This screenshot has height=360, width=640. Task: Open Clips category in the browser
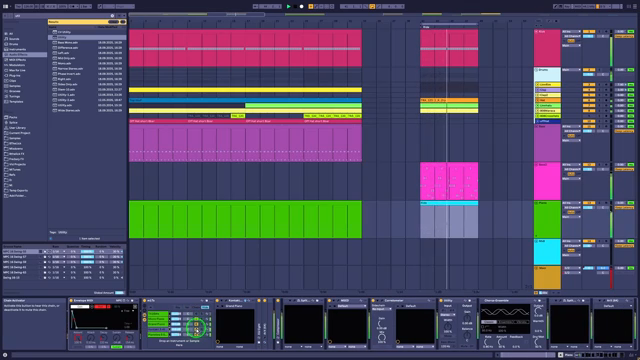(x=13, y=81)
